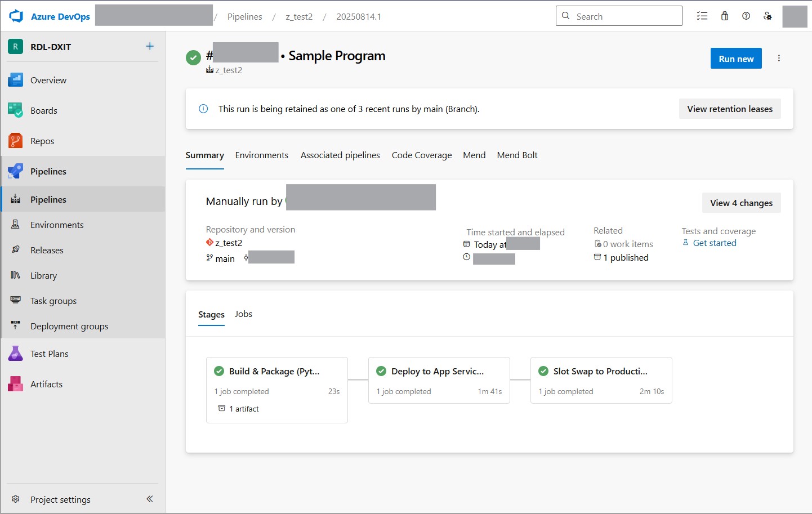The height and width of the screenshot is (514, 812).
Task: Open the Deploy to App Service stage card
Action: pos(439,381)
